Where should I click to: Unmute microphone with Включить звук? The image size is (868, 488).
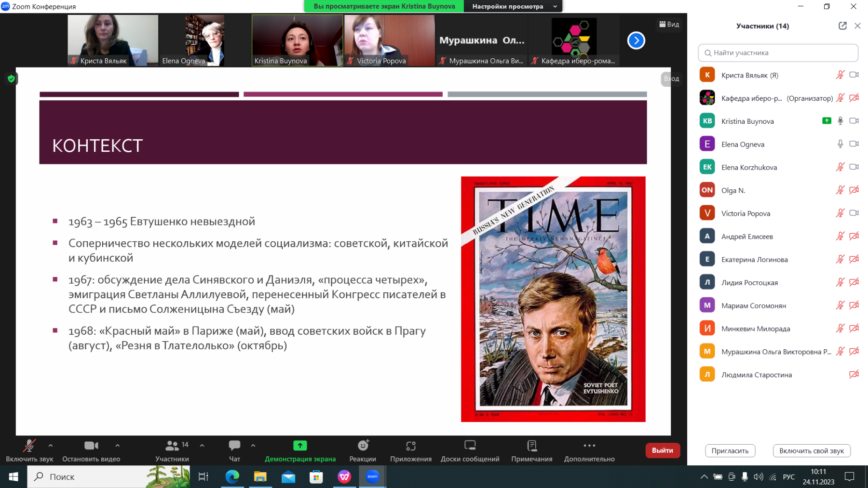pyautogui.click(x=29, y=451)
